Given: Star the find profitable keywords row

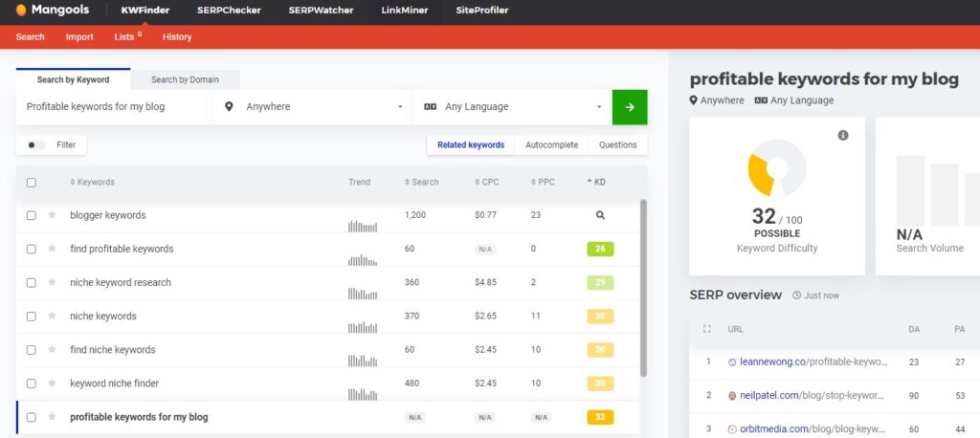Looking at the screenshot, I should coord(52,249).
